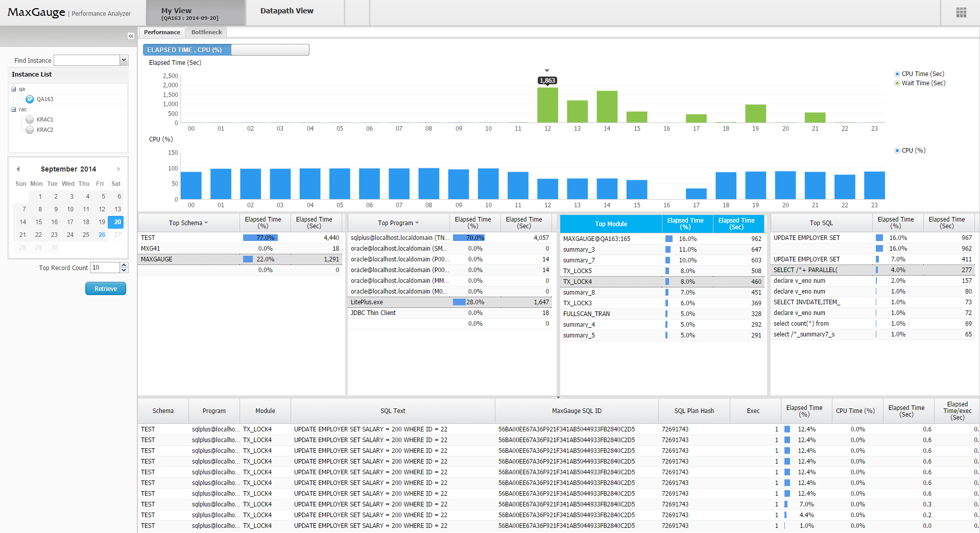Collapse the rac tree group
Image resolution: width=980 pixels, height=533 pixels.
tap(14, 109)
